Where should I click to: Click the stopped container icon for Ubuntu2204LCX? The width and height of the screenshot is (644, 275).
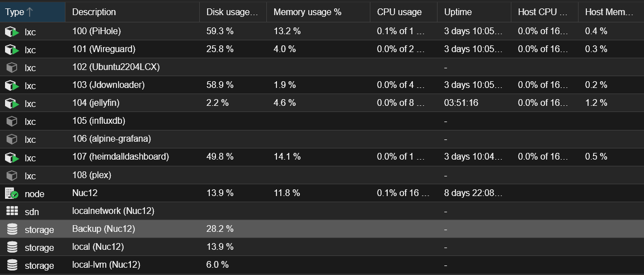pyautogui.click(x=12, y=67)
